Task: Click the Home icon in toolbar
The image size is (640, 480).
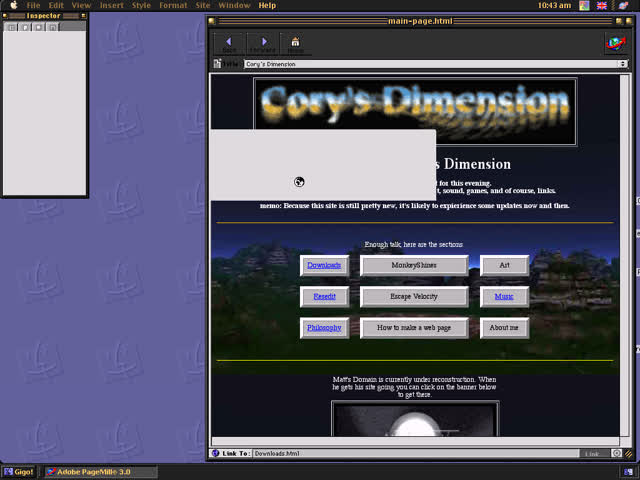Action: point(295,42)
